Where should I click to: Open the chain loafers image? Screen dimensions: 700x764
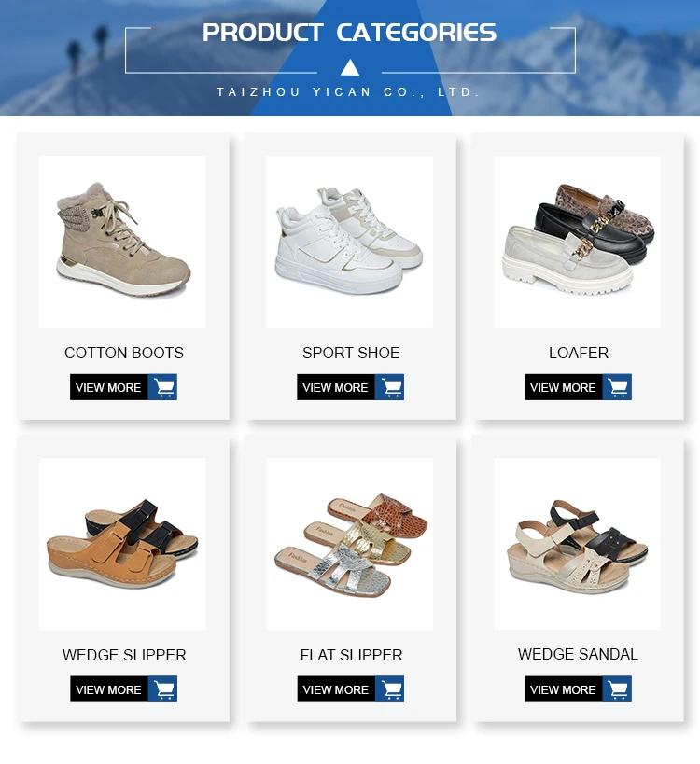click(x=577, y=243)
